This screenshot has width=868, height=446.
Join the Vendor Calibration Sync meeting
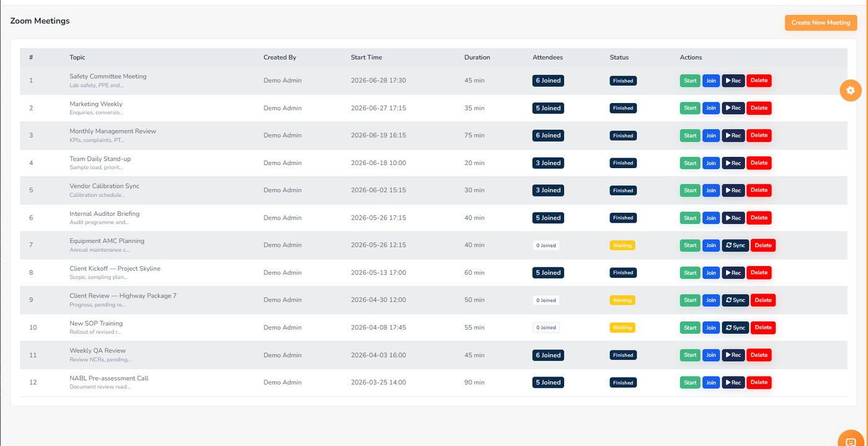click(x=711, y=190)
